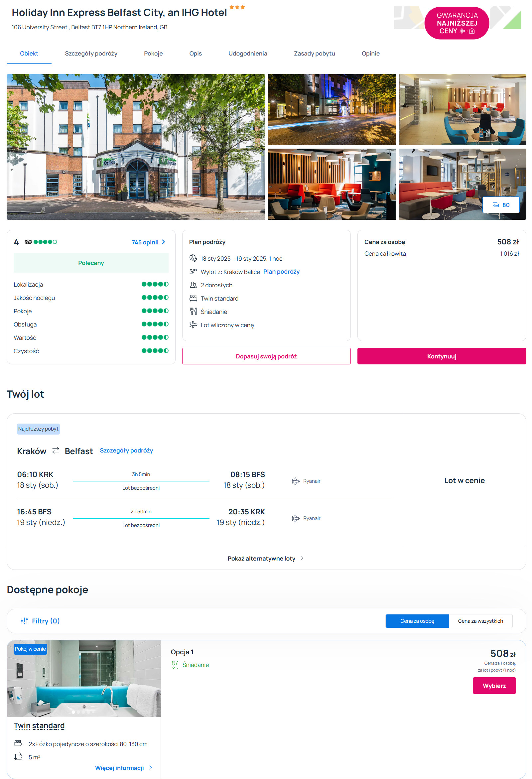The height and width of the screenshot is (779, 532).
Task: Choose room with the Wybierz button
Action: tap(494, 686)
